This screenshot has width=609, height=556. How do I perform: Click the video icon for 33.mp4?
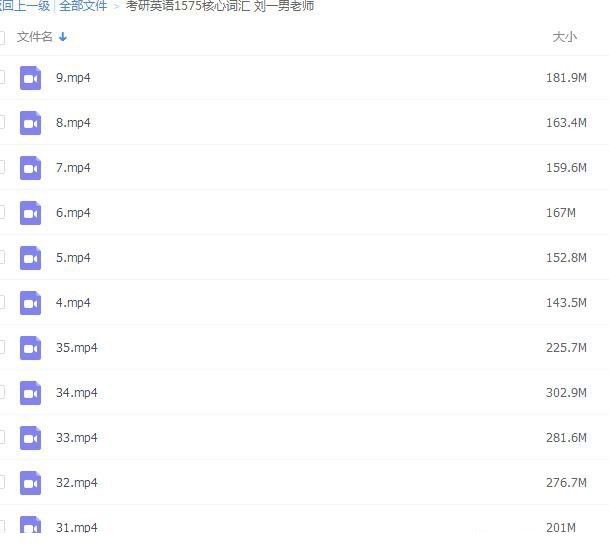(30, 438)
